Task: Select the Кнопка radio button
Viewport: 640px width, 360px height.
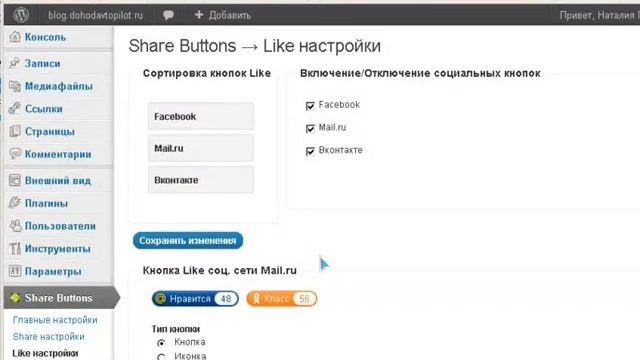Action: [161, 343]
